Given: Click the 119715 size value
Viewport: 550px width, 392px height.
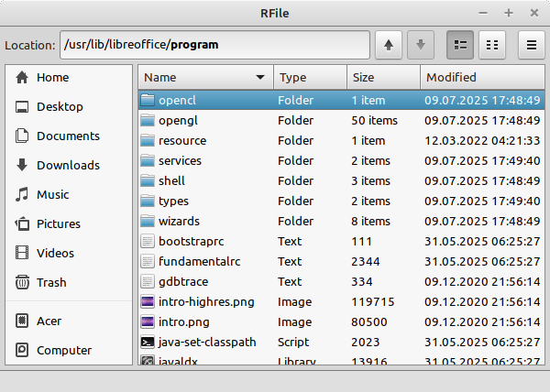Looking at the screenshot, I should 373,302.
